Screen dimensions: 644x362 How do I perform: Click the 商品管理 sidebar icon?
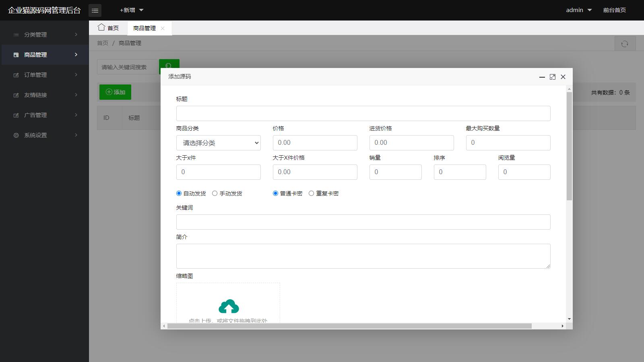point(15,55)
